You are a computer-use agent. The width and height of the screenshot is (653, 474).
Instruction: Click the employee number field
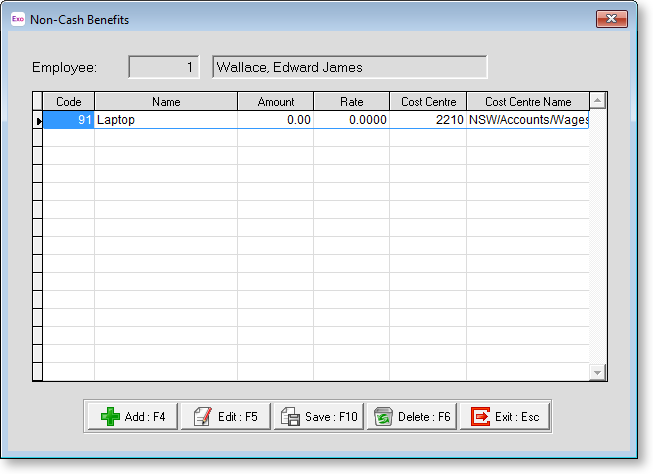point(164,67)
